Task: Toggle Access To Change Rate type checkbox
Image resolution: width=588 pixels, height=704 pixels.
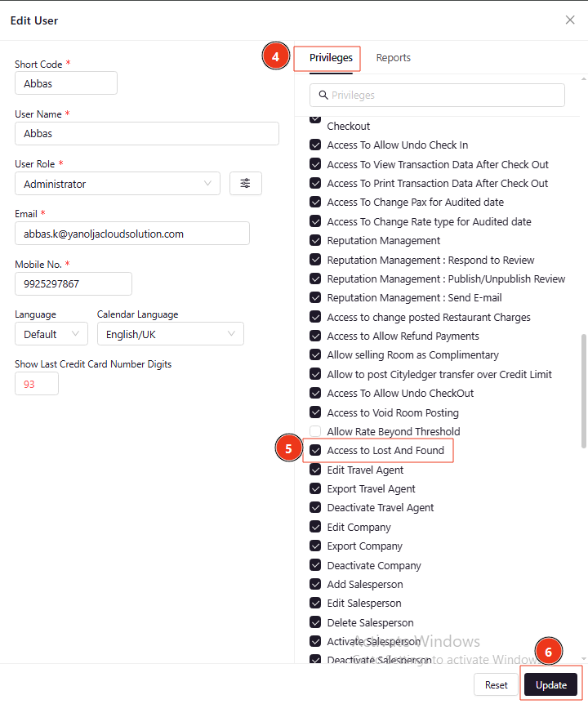Action: coord(315,221)
